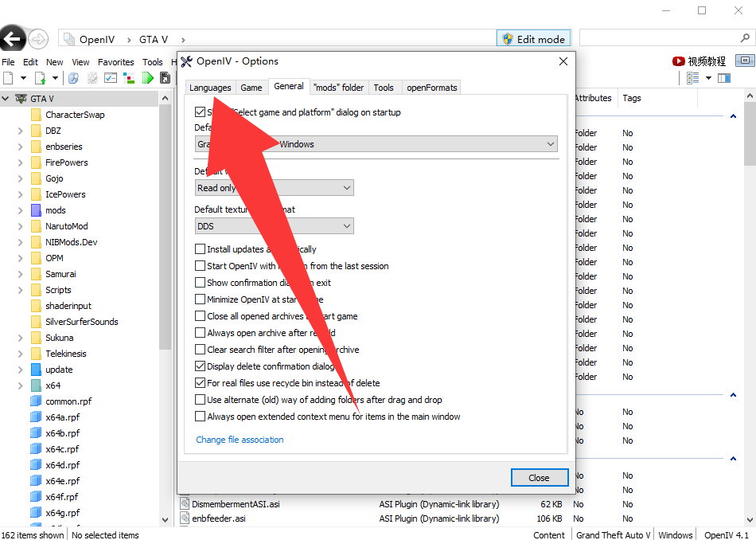
Task: Switch to the Languages tab
Action: [210, 88]
